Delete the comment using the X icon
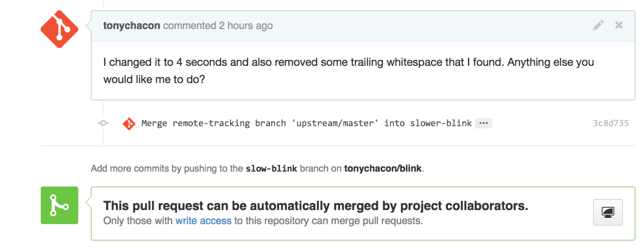Image resolution: width=644 pixels, height=250 pixels. coord(619,25)
